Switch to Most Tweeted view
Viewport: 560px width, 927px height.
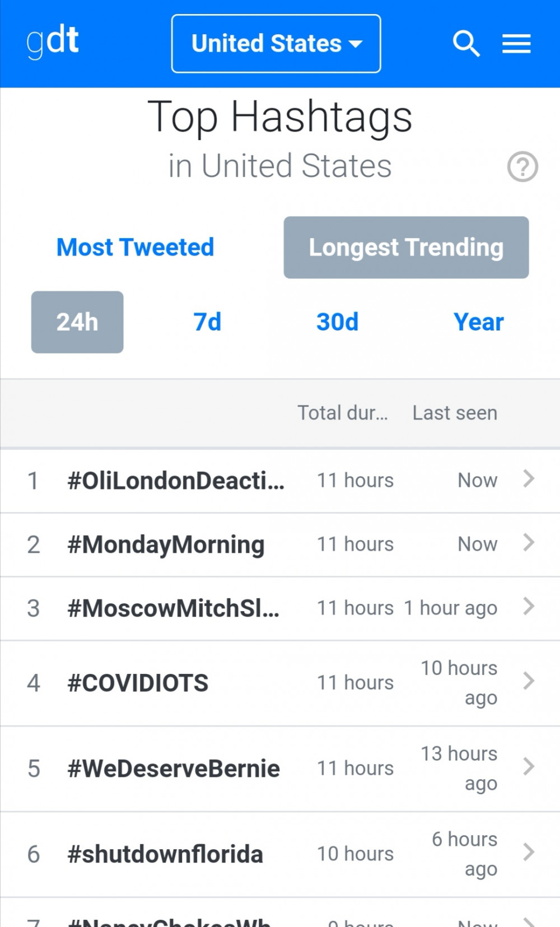(136, 247)
